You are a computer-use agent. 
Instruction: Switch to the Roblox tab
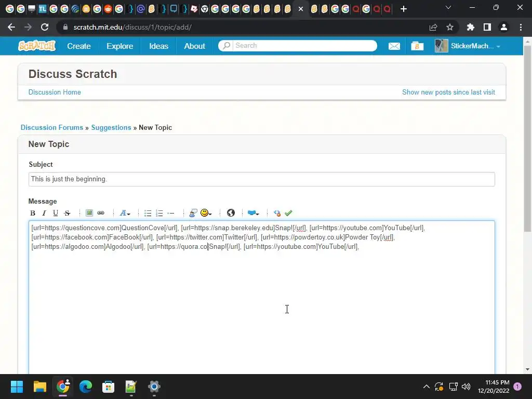[194, 9]
